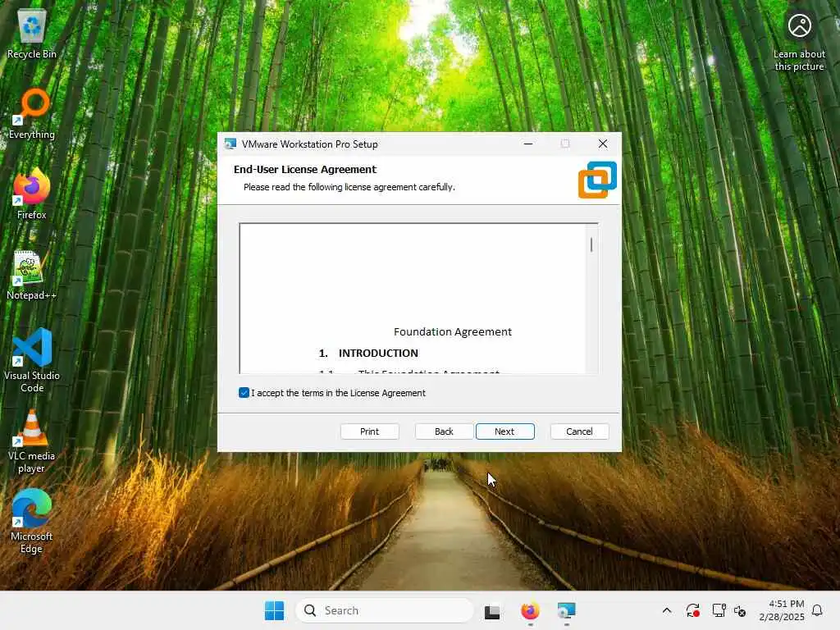Click the VMware installer taskbar icon

click(566, 610)
